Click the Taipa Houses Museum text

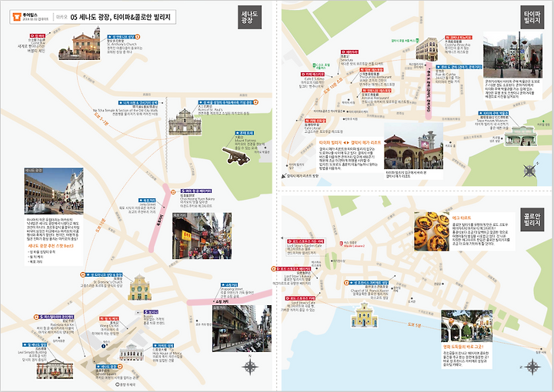coord(492,121)
